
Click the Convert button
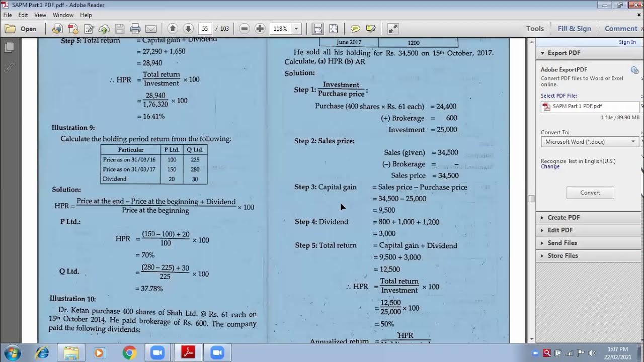(x=590, y=193)
